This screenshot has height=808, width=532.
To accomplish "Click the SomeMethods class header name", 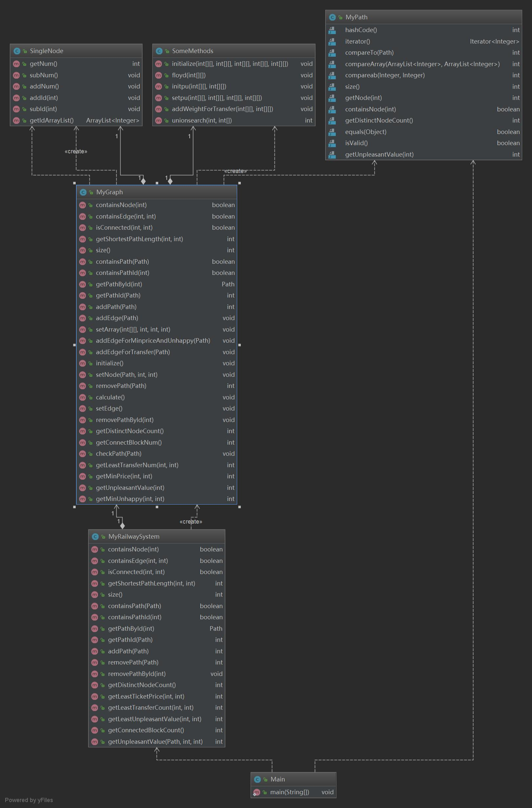I will 193,51.
